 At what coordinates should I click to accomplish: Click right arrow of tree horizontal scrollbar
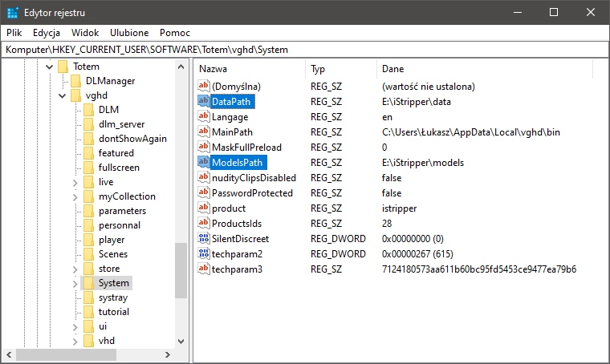click(181, 354)
